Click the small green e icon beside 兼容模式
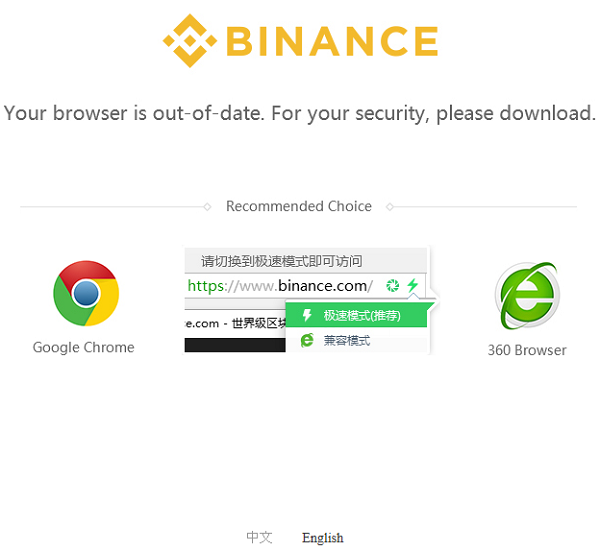Screen dimensions: 600x551 pyautogui.click(x=307, y=340)
